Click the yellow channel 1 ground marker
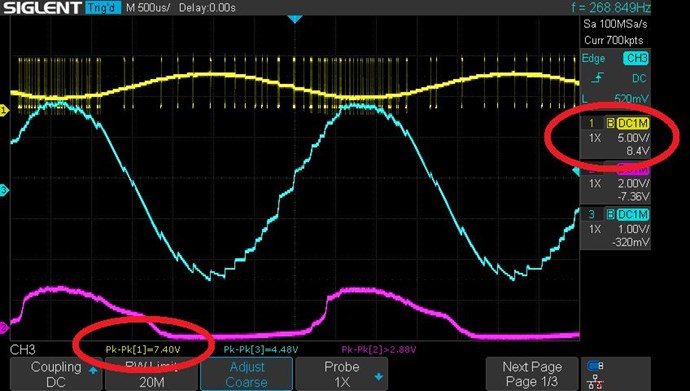The image size is (690, 391). tap(4, 111)
